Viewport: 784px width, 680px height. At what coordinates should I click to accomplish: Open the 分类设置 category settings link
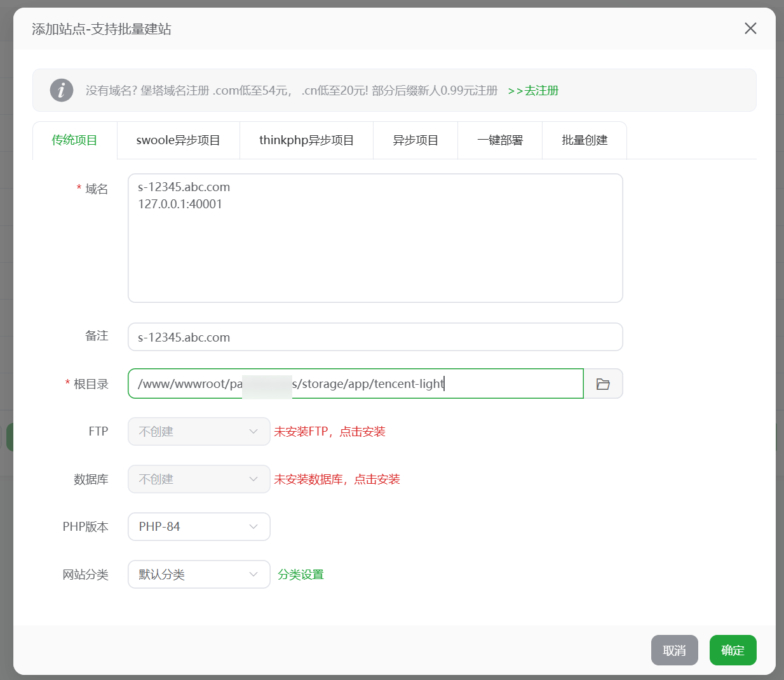[x=301, y=575]
